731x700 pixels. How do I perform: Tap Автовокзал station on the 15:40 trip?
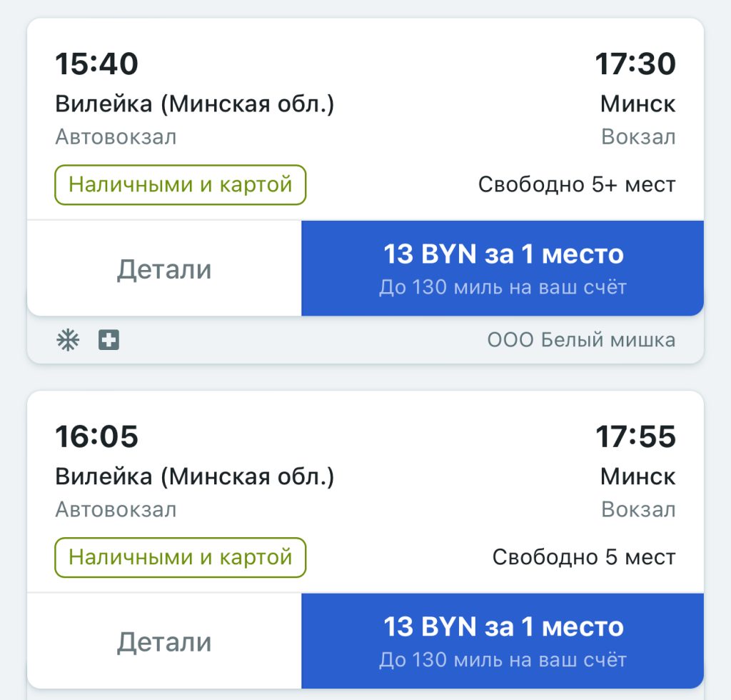pos(116,136)
